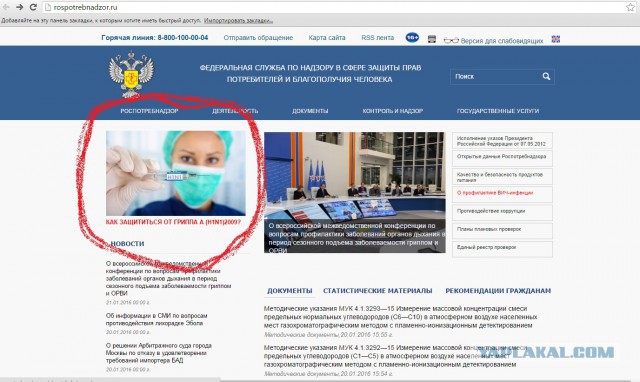The image size is (640, 382).
Task: Call hotline link 8-800-100-00-04
Action: click(155, 38)
